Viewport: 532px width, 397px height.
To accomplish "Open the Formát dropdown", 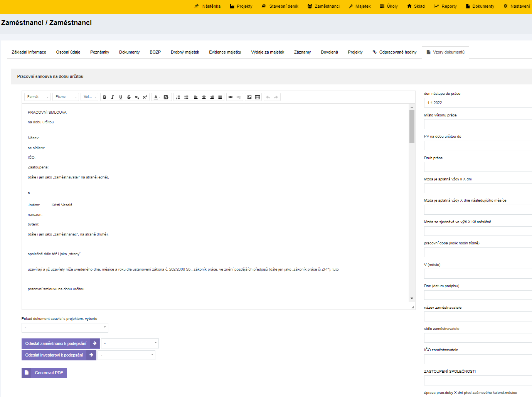I will click(37, 97).
